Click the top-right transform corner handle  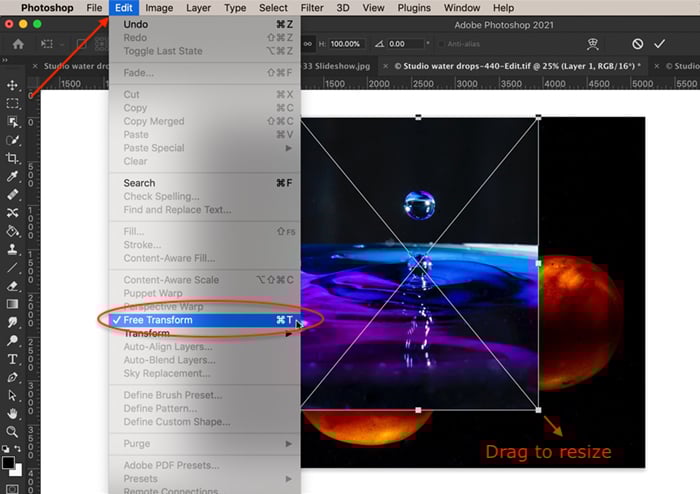point(538,117)
